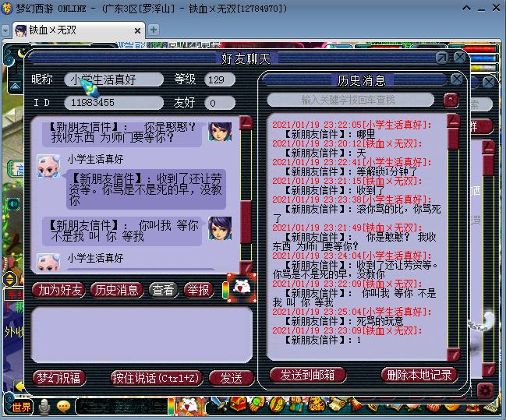Report player with 举报 button
The image size is (506, 420).
(x=199, y=291)
